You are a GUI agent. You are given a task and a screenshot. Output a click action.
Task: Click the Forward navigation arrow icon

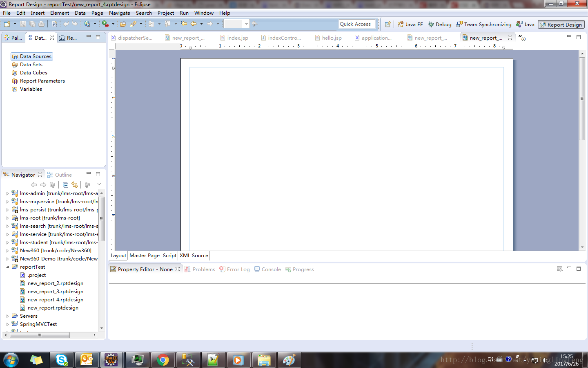pyautogui.click(x=210, y=24)
